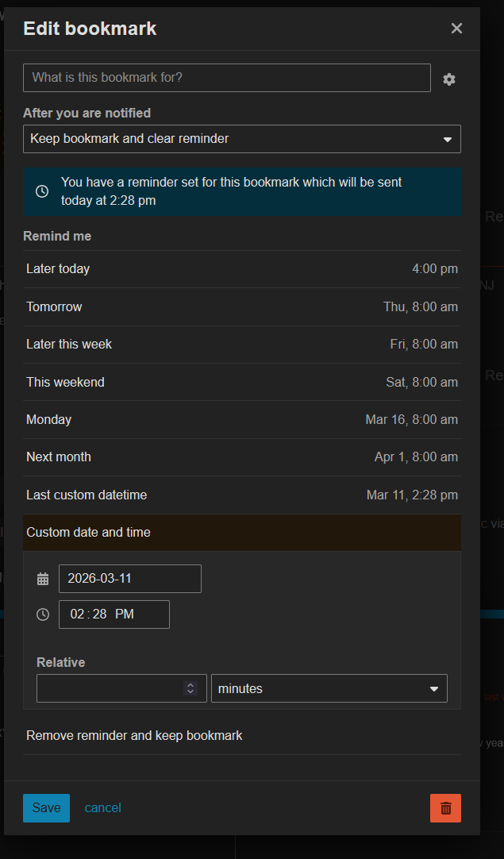Select 'Tomorrow' reminder option
This screenshot has height=859, width=504.
point(241,307)
